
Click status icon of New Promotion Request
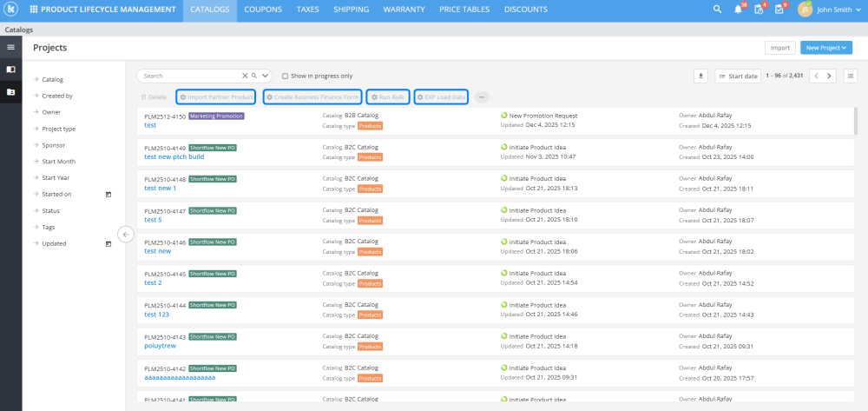503,116
